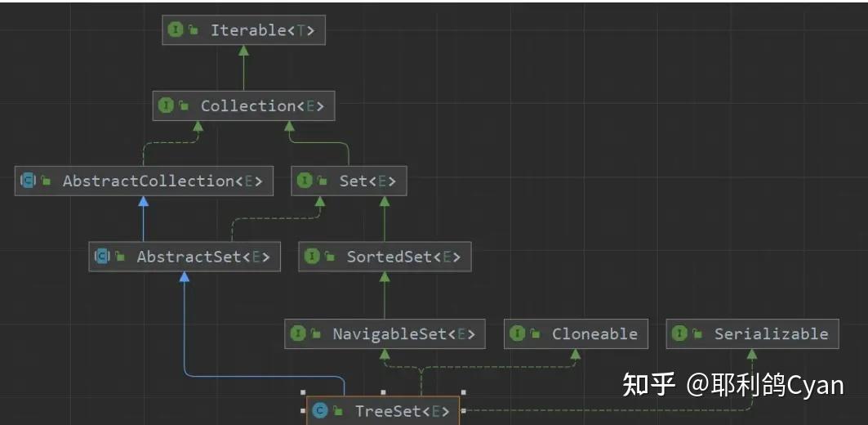Click the abstract class icon of AbstractCollection<E>
This screenshot has height=425, width=868.
[28, 181]
